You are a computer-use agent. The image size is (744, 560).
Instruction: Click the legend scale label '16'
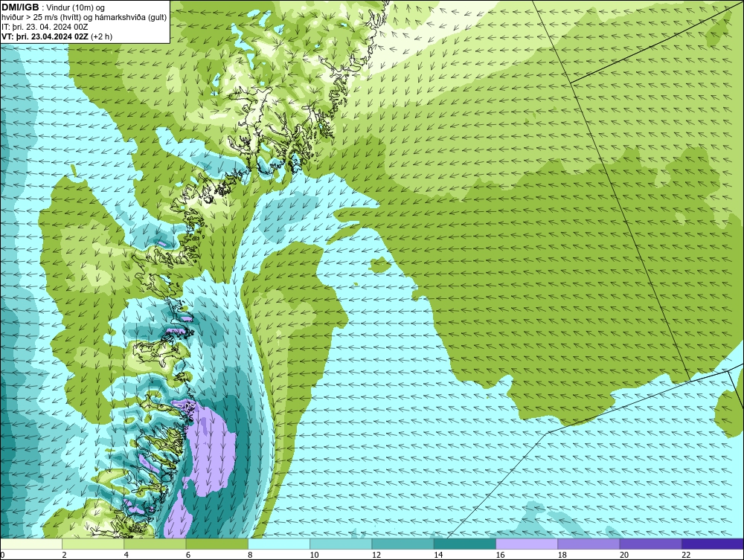[500, 556]
